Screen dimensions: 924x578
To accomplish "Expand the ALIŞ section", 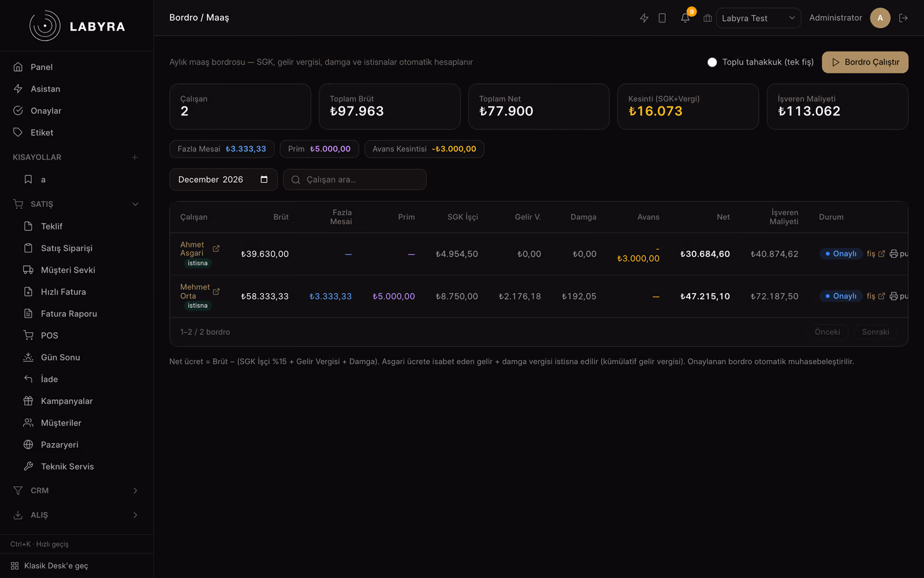I will [x=77, y=515].
